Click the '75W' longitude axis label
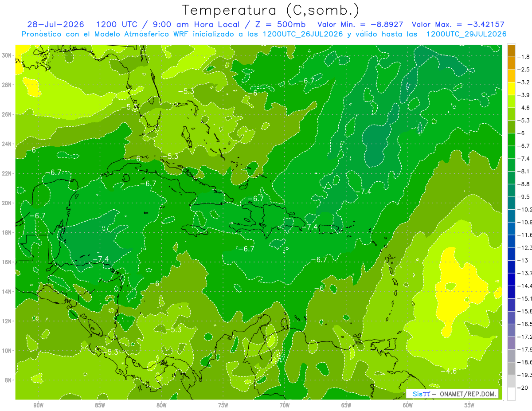The height and width of the screenshot is (411, 532). (223, 406)
